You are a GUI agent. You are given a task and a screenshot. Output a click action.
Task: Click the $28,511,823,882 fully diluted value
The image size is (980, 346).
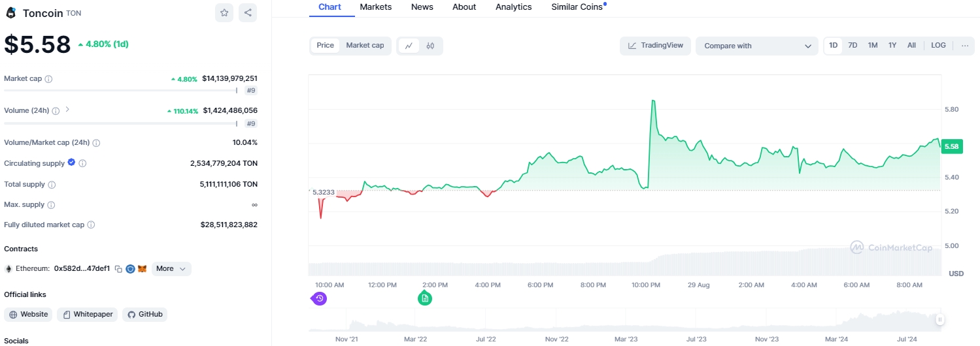tap(229, 225)
